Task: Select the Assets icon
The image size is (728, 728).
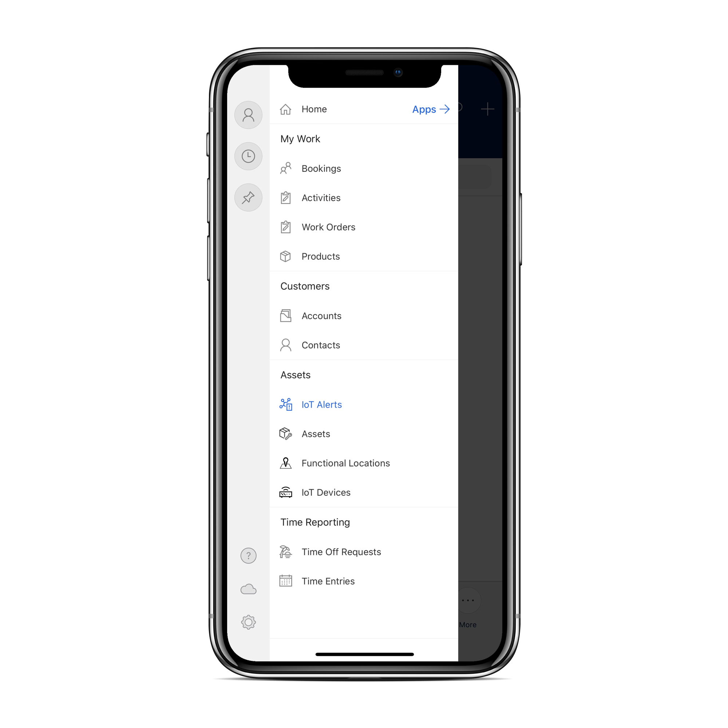Action: 285,433
